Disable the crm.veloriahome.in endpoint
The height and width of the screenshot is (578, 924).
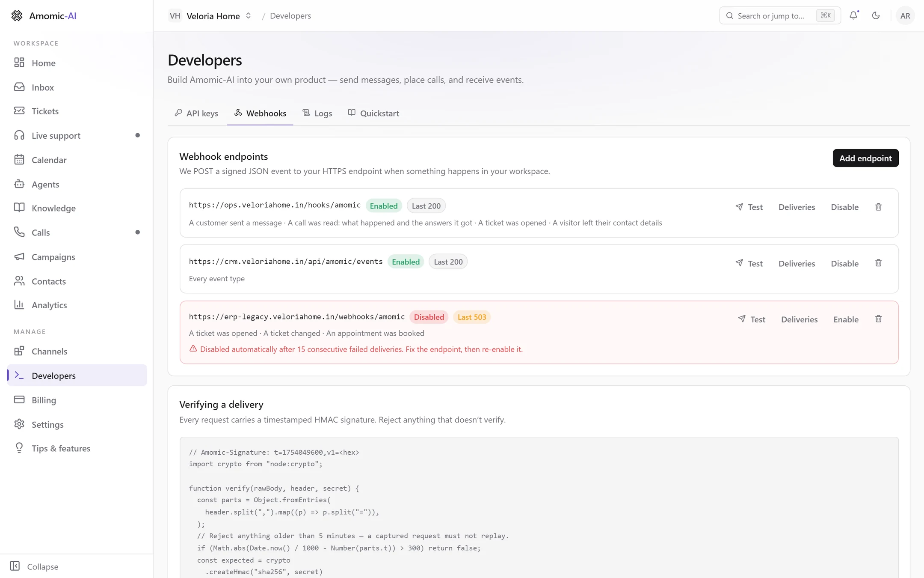pos(844,263)
